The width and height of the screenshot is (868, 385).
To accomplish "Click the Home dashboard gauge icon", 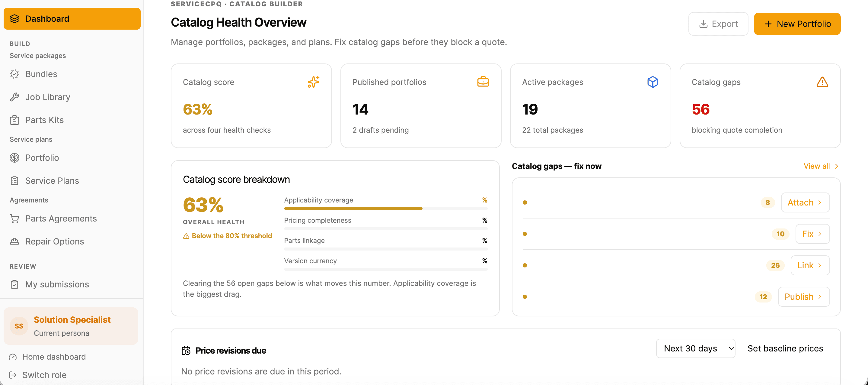I will pos(13,357).
